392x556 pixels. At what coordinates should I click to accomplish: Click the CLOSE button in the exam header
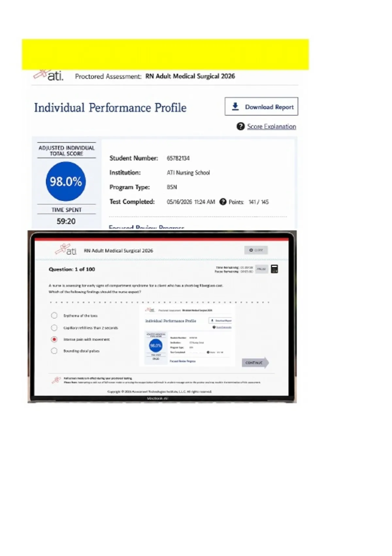tap(256, 250)
